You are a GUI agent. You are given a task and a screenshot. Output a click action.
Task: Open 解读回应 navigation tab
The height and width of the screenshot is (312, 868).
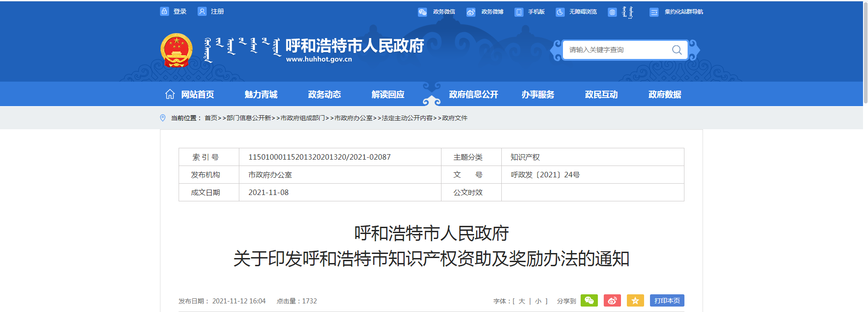[x=388, y=94]
